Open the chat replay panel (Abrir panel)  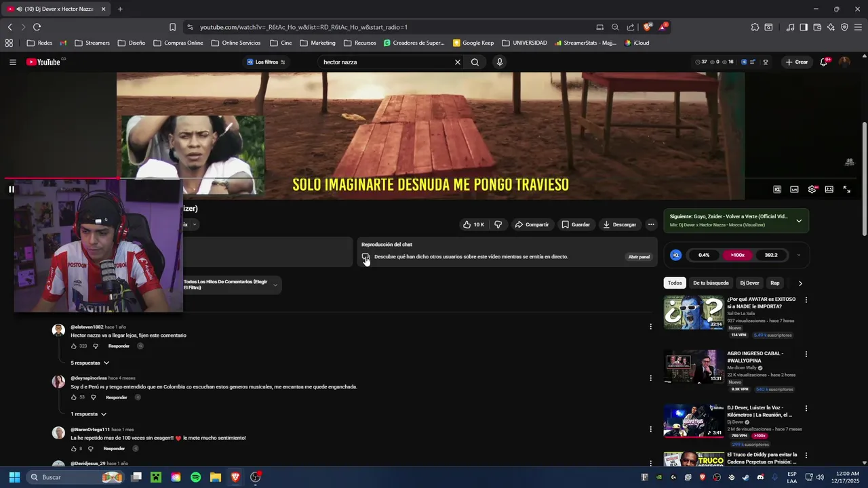[x=639, y=257]
